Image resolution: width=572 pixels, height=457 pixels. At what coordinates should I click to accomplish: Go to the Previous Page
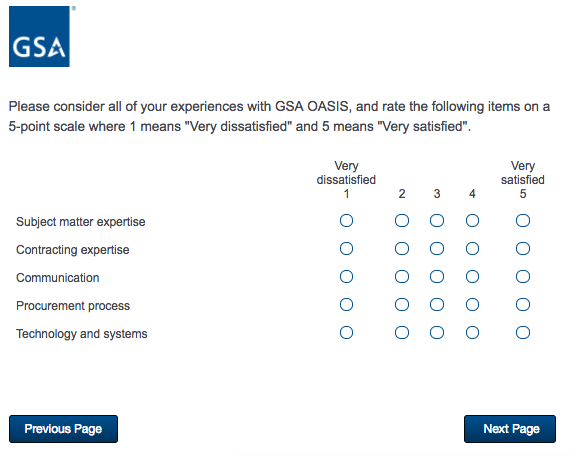click(x=63, y=429)
